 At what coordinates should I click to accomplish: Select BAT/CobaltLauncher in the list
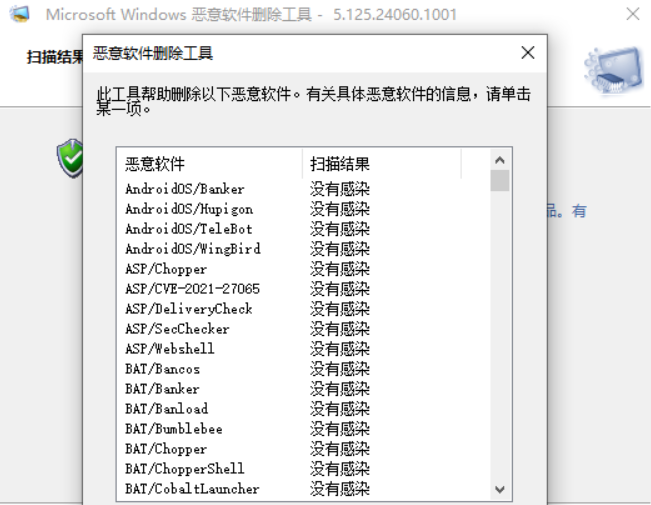(192, 489)
